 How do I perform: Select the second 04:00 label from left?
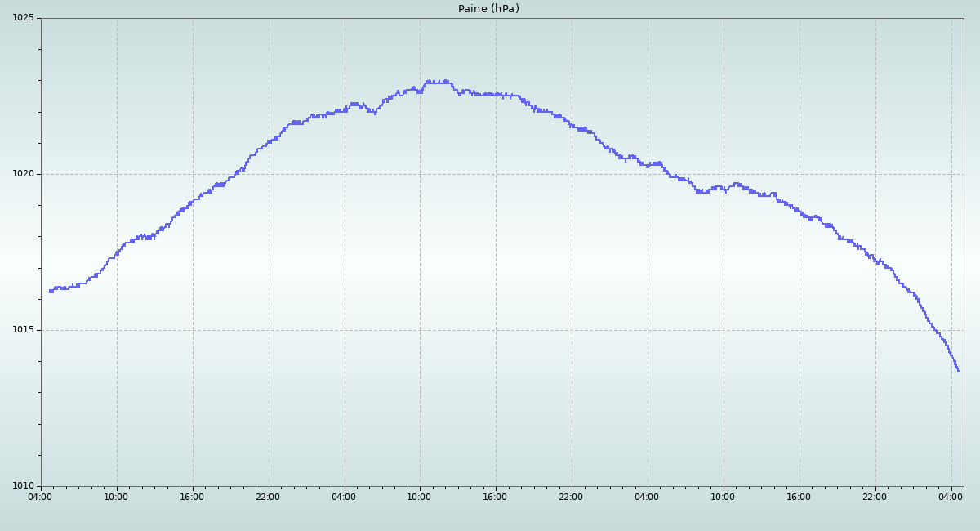(344, 496)
